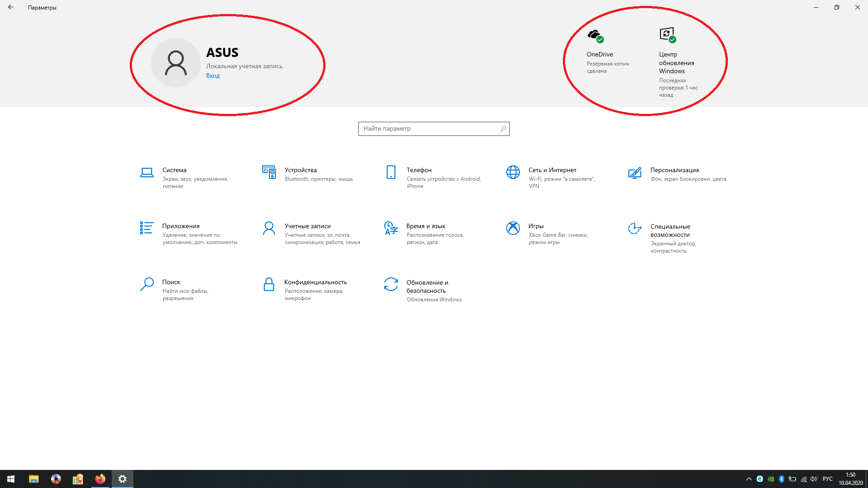Viewport: 868px width, 488px height.
Task: Open Сеть и Интернет globe icon
Action: 513,172
